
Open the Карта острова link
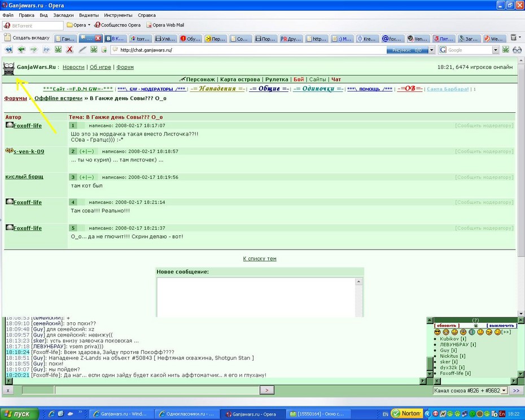click(240, 80)
